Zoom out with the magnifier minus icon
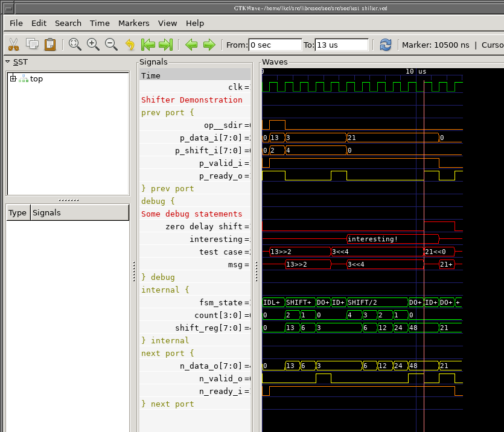 (x=111, y=45)
